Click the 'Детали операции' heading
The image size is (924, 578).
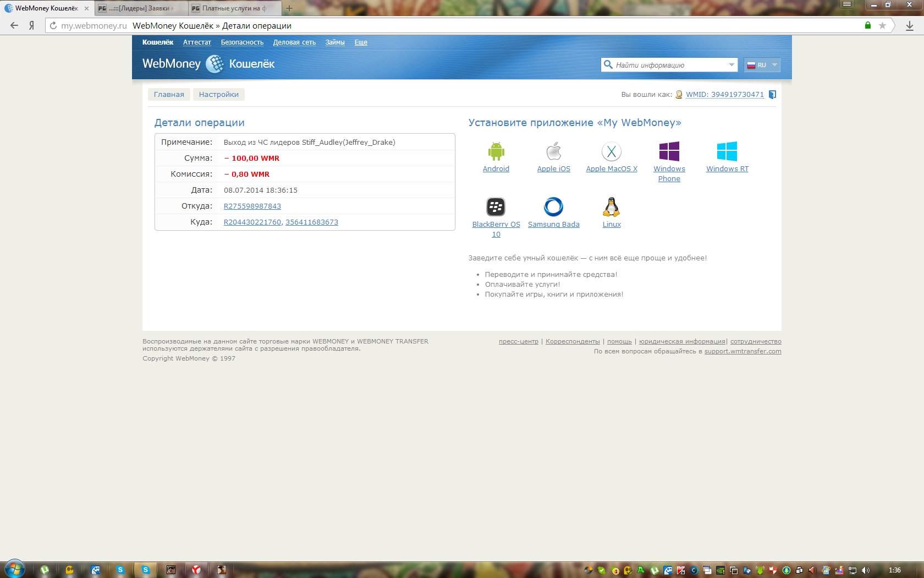(x=200, y=123)
